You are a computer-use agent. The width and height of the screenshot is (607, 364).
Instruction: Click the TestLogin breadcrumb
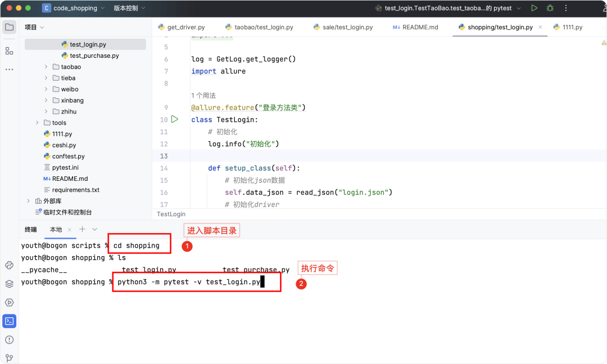171,215
